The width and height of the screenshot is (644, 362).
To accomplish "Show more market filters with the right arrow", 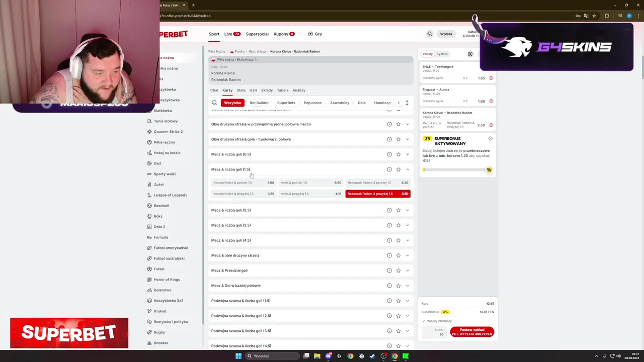I will click(398, 103).
